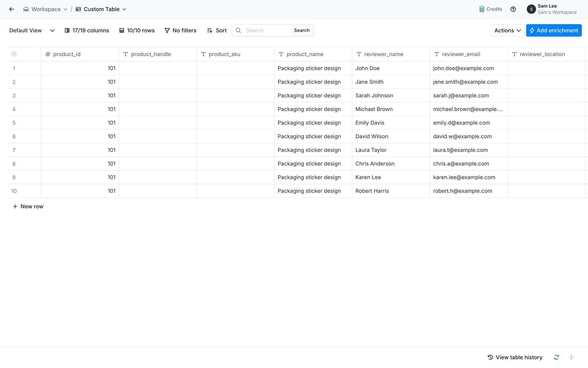Open the No filters menu
The height and width of the screenshot is (368, 588).
[x=180, y=30]
